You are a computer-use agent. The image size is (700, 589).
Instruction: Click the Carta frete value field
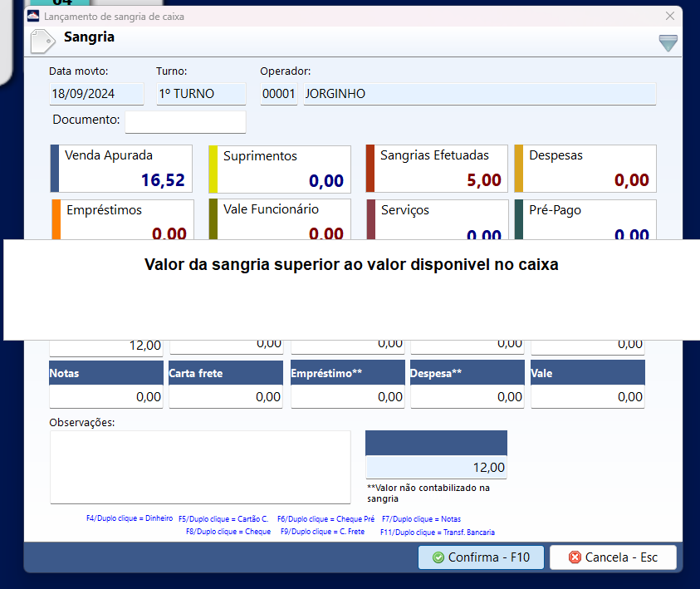point(226,396)
